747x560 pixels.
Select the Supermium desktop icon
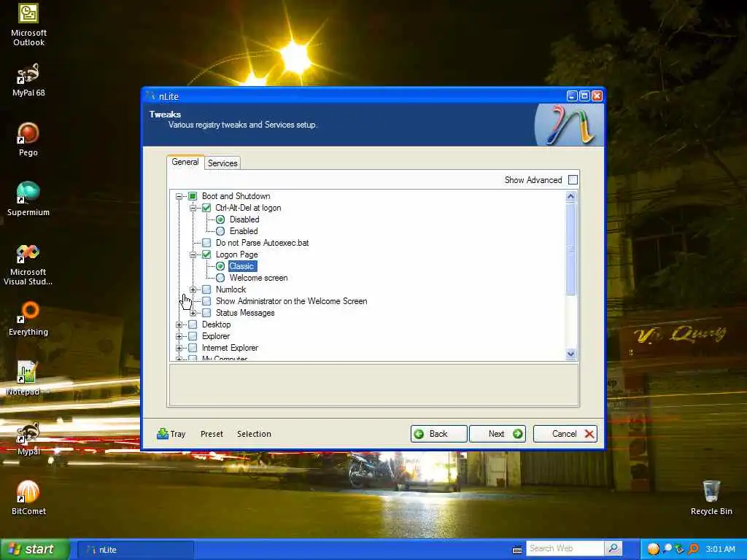coord(28,199)
